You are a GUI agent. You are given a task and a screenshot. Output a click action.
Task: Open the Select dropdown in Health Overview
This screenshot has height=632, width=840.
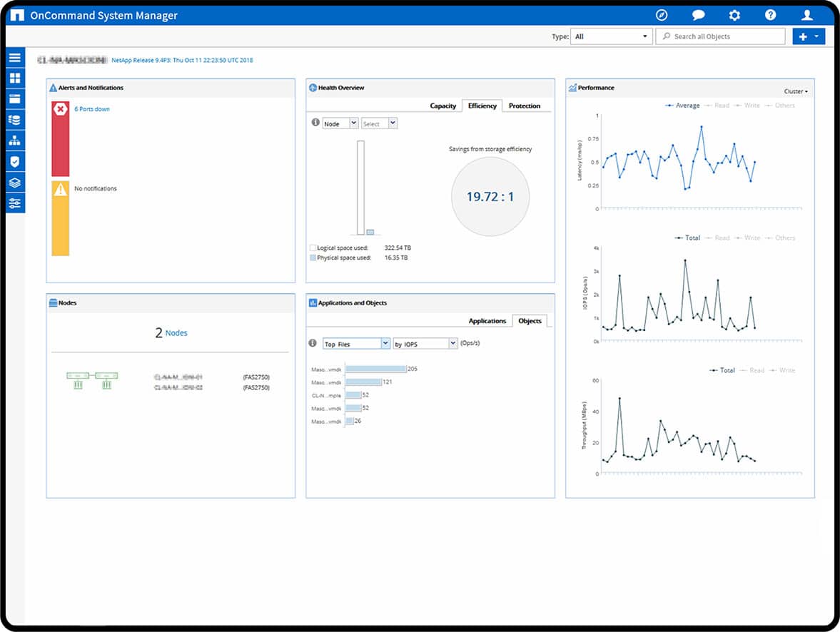379,123
